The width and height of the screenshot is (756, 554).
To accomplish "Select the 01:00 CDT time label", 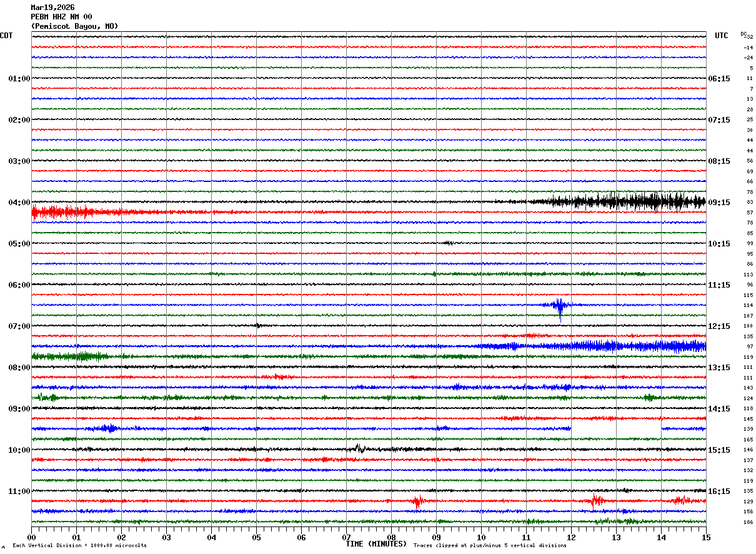I will click(x=19, y=79).
